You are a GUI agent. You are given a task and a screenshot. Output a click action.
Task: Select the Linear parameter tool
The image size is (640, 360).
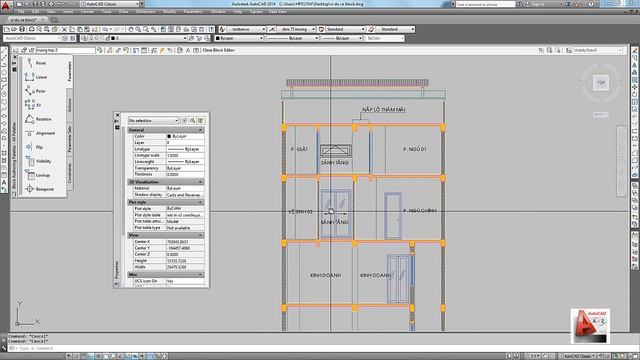click(x=36, y=77)
